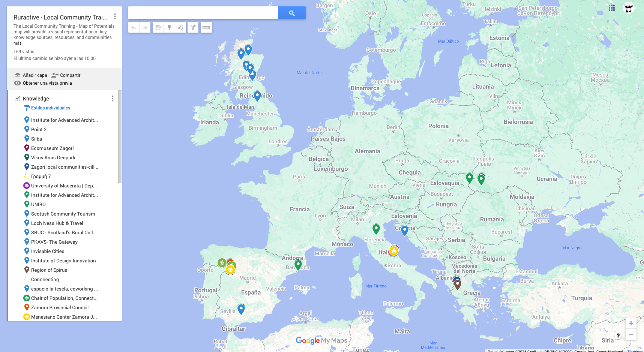
Task: Open the add directions tool
Action: tap(193, 27)
